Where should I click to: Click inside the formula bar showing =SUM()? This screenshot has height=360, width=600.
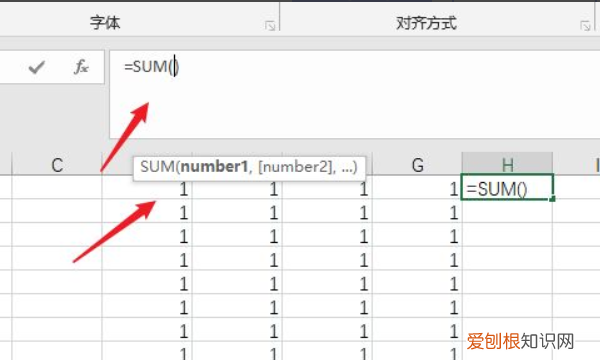tap(354, 94)
